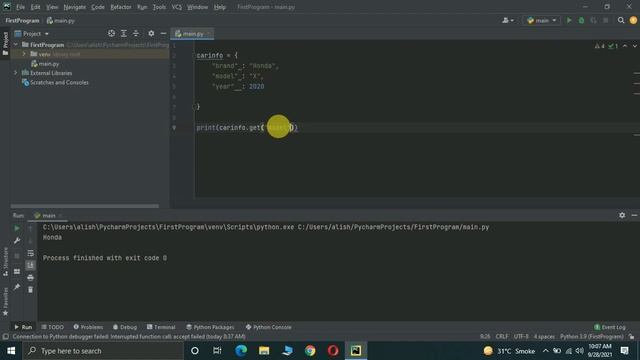Open the Python Console tool window
The image size is (640, 360).
(x=269, y=327)
